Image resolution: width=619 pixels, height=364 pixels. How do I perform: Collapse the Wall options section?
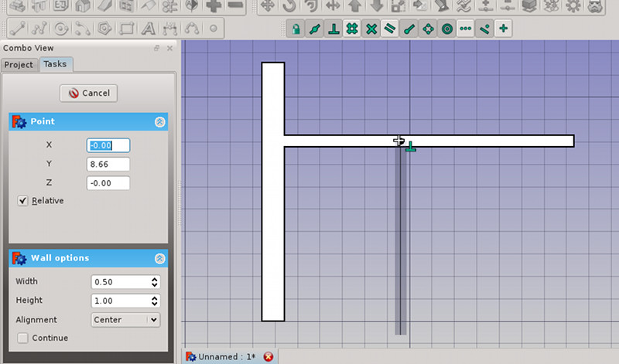160,259
